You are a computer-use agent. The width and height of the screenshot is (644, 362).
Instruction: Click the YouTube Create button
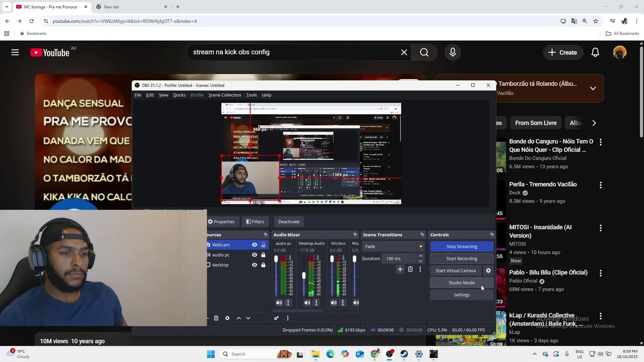pos(562,52)
